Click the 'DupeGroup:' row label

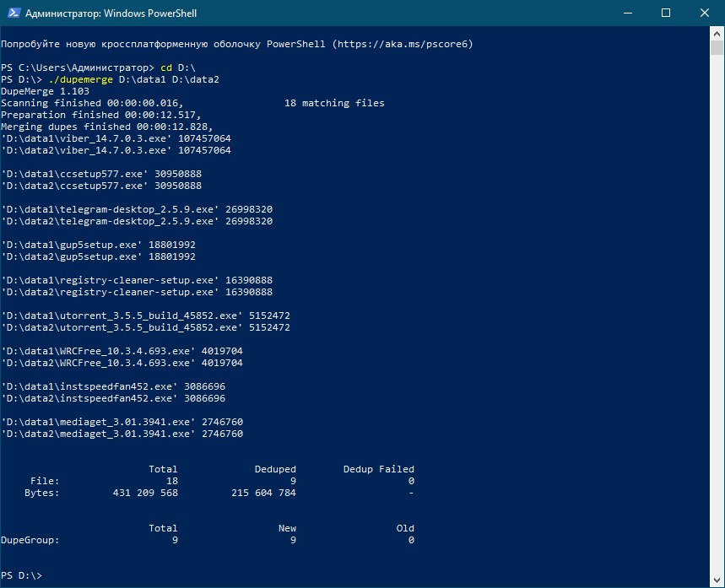[30, 540]
